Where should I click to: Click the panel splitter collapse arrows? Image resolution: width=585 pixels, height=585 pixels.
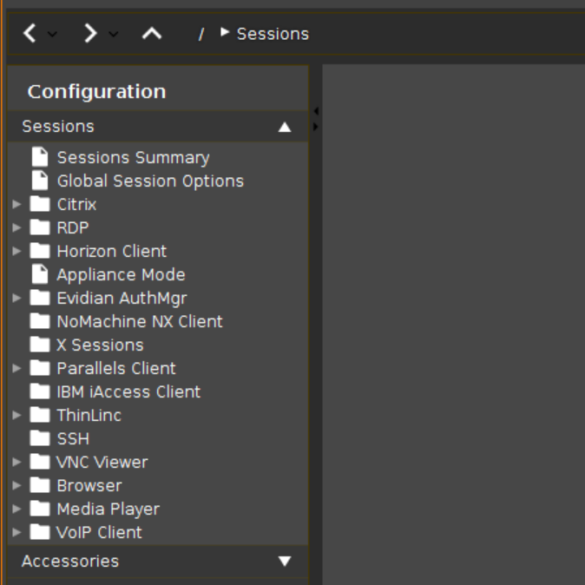coord(316,119)
